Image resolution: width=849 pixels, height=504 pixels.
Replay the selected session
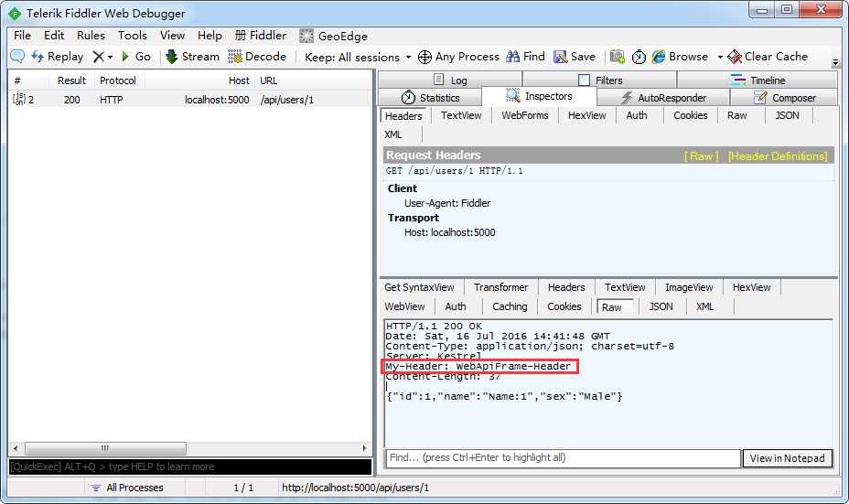click(x=58, y=57)
